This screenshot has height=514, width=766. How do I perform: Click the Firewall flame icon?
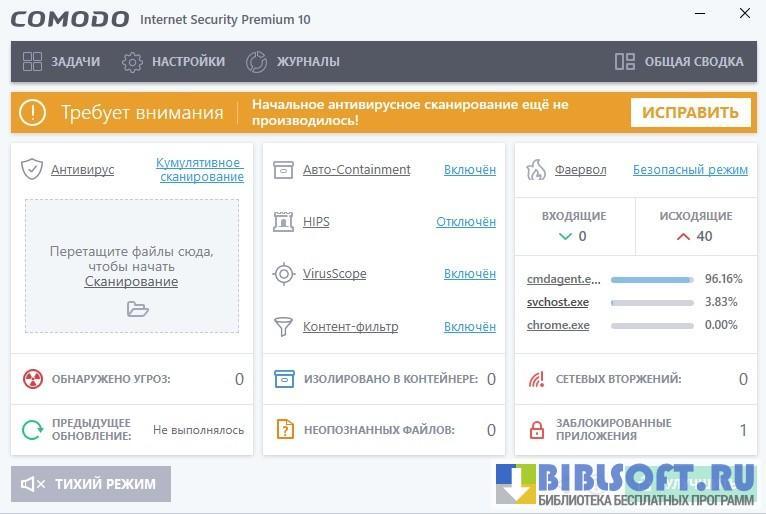537,169
